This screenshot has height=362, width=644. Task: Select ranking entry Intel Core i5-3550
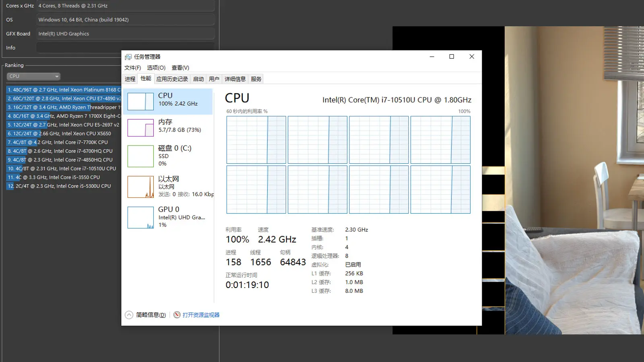[x=64, y=177]
